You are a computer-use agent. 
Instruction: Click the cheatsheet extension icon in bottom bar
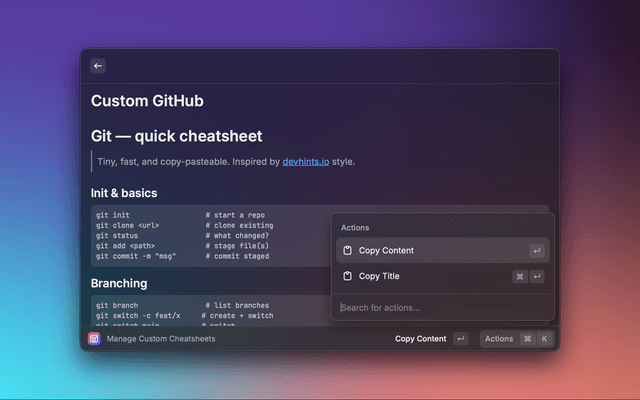click(94, 339)
